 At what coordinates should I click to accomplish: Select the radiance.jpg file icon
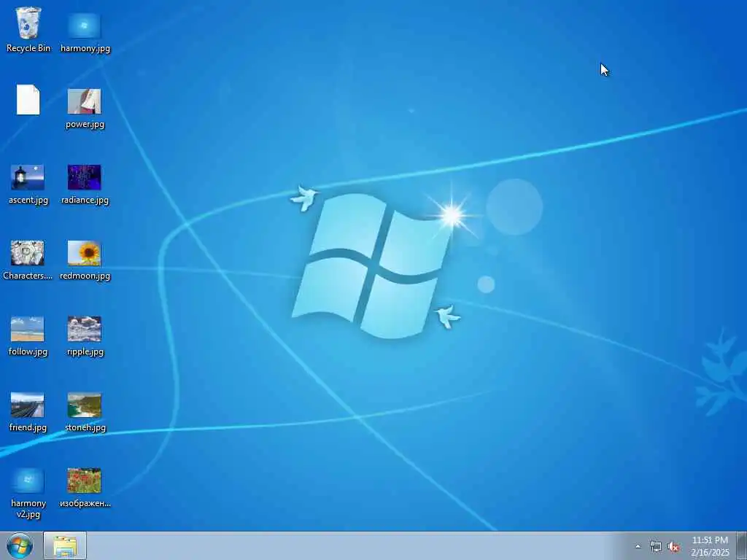pos(85,184)
